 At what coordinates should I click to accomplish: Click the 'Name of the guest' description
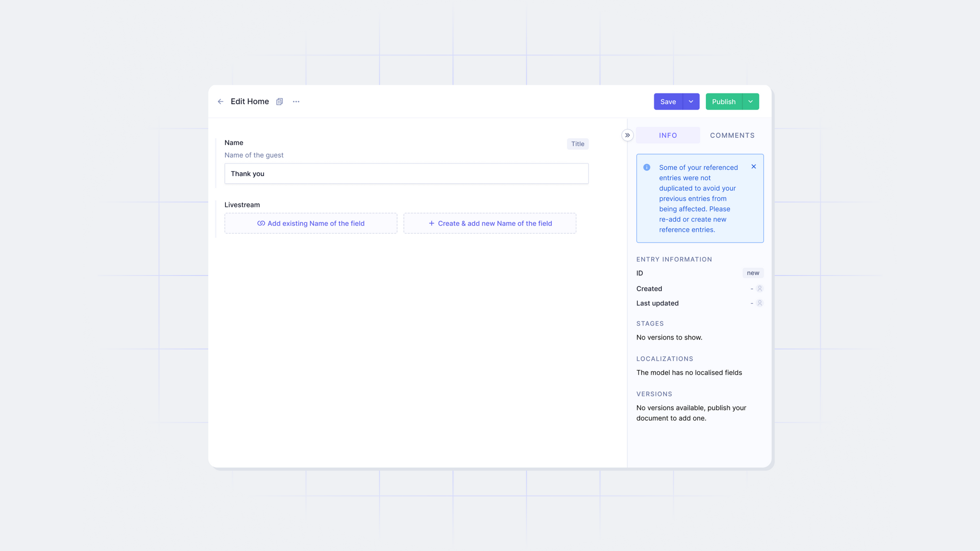point(254,155)
